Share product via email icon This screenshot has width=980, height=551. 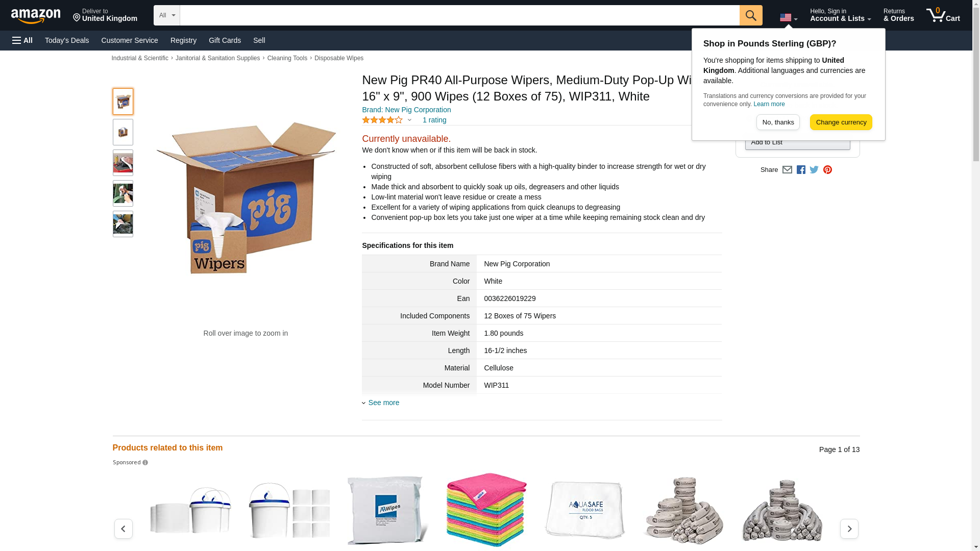pyautogui.click(x=787, y=170)
